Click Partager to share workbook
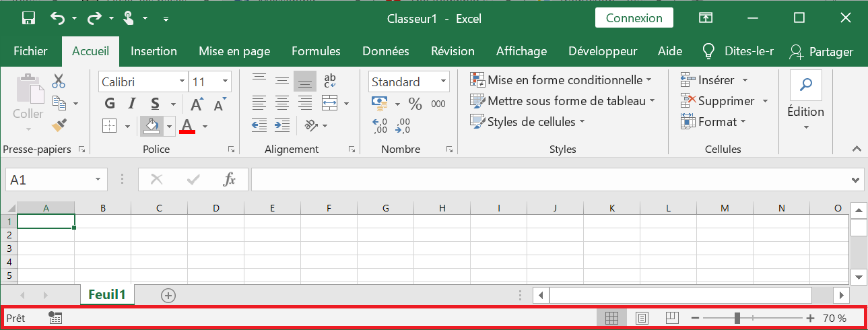868x330 pixels. click(821, 52)
